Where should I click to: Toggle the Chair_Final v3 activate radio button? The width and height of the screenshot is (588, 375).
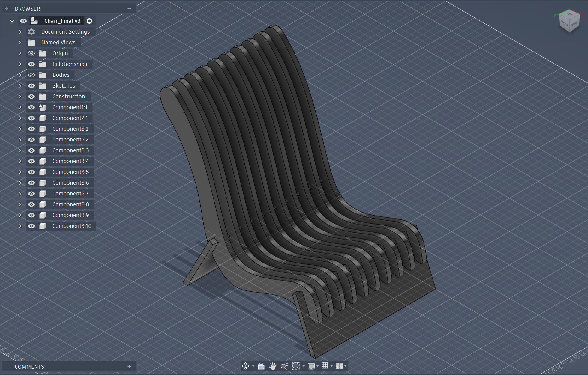click(x=89, y=21)
